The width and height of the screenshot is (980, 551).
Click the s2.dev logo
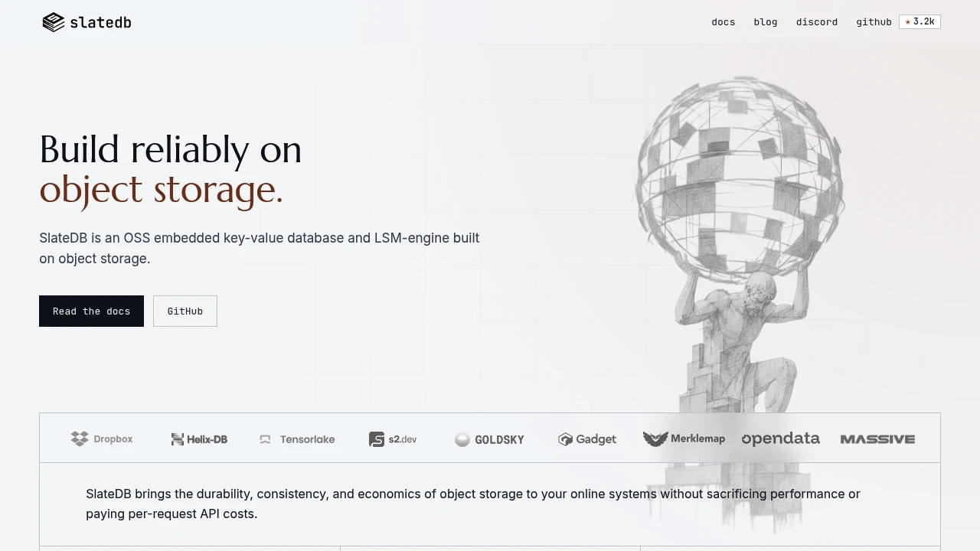coord(393,439)
